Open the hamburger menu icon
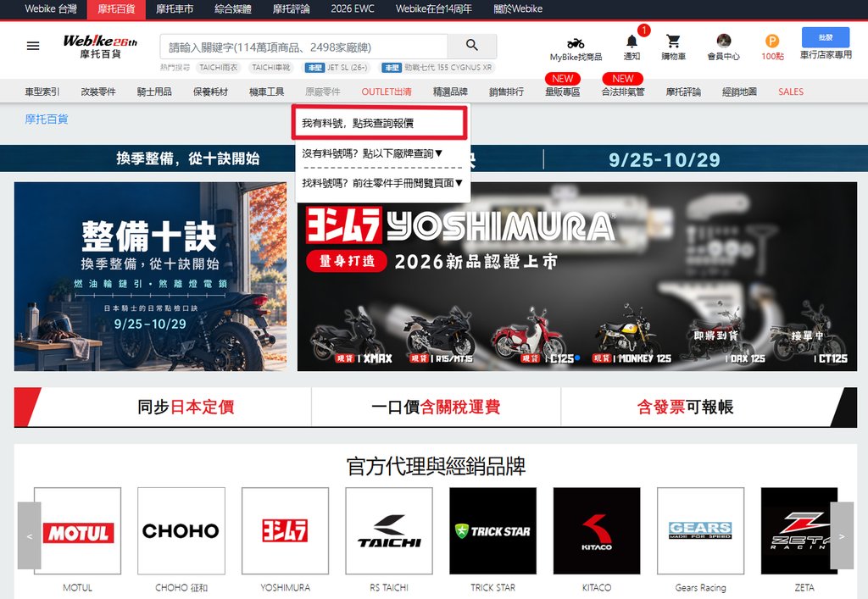The width and height of the screenshot is (868, 599). coord(33,46)
